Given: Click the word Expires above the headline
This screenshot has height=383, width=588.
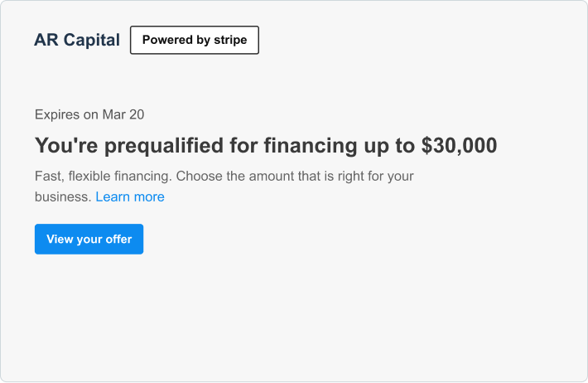Looking at the screenshot, I should [57, 114].
